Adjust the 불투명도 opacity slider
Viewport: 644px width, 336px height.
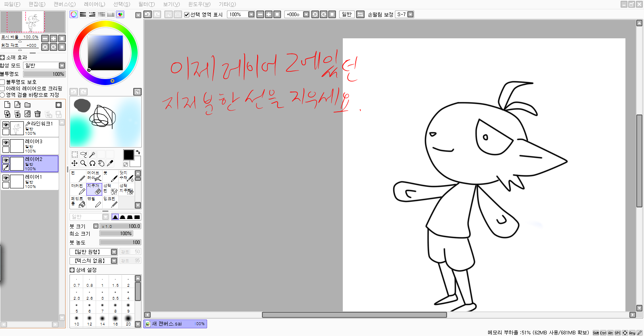click(x=44, y=74)
